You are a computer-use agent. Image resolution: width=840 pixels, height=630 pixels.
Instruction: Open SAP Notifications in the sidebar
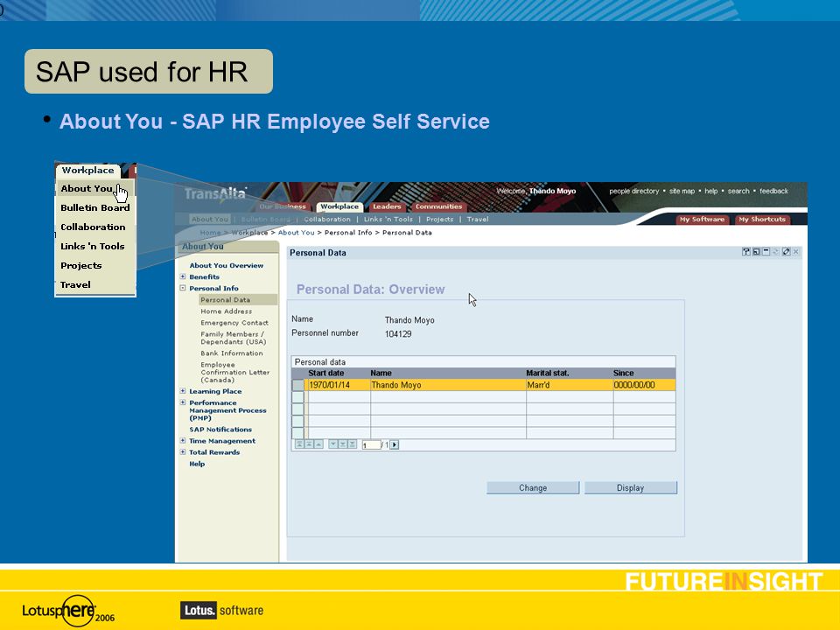(220, 430)
